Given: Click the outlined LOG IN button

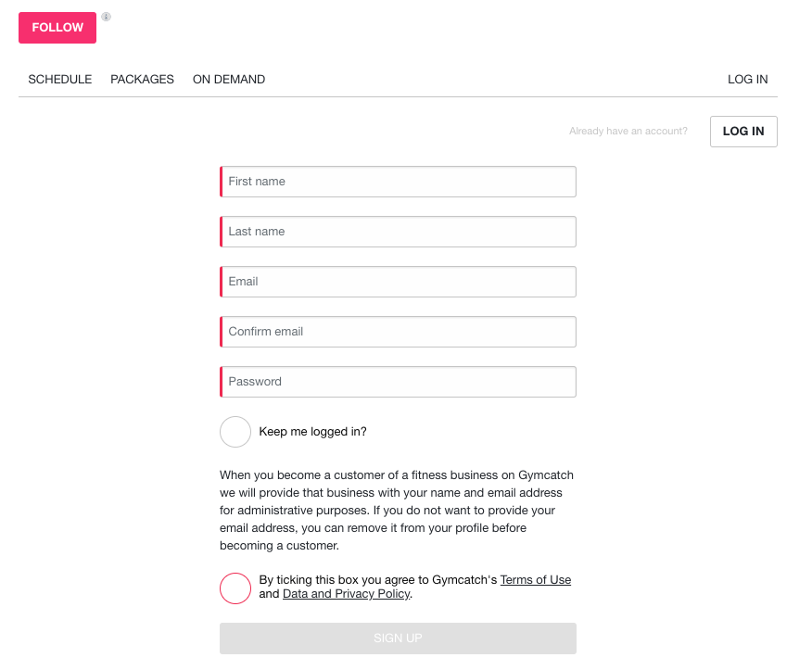Looking at the screenshot, I should [743, 132].
